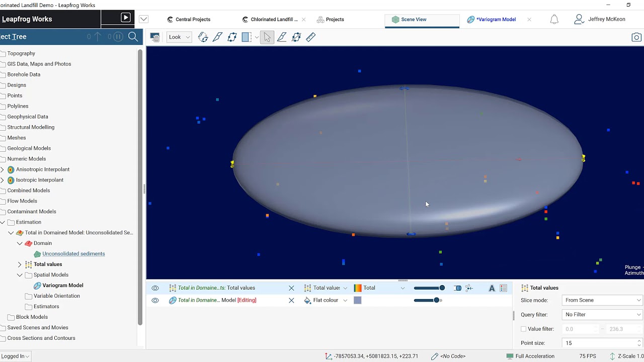Open the Query filter dropdown

pyautogui.click(x=603, y=315)
